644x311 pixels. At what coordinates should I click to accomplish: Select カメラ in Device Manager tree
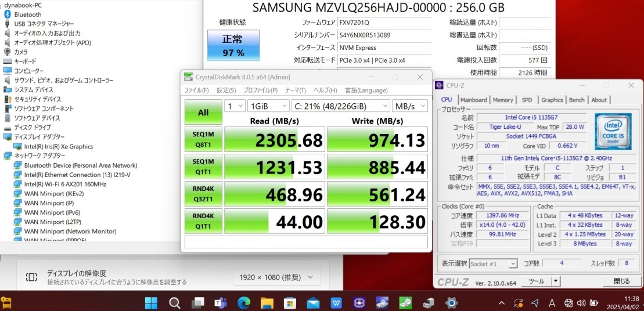click(21, 52)
